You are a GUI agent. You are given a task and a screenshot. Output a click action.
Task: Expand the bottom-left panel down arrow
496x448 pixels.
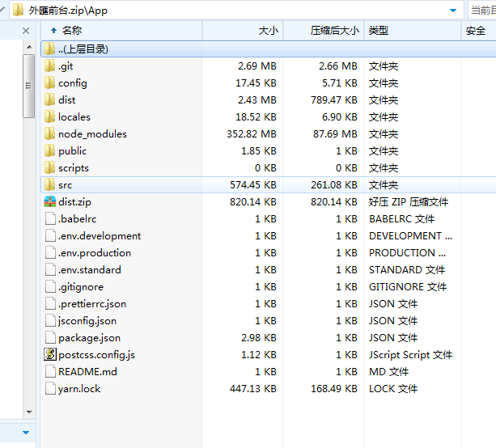[x=26, y=433]
